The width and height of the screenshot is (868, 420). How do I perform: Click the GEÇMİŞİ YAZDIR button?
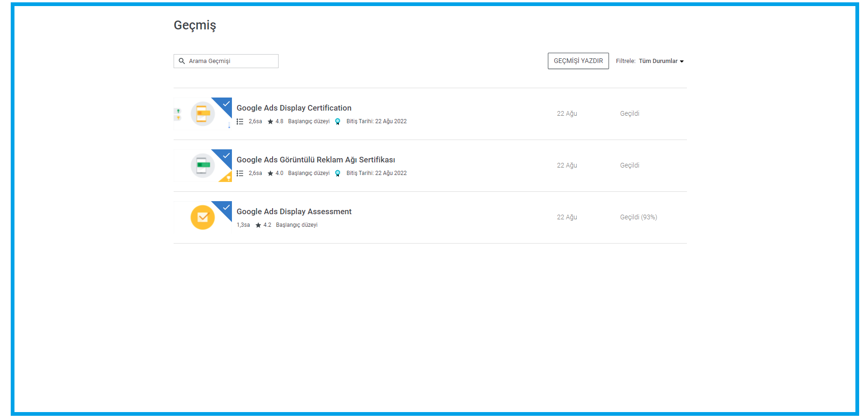point(578,61)
